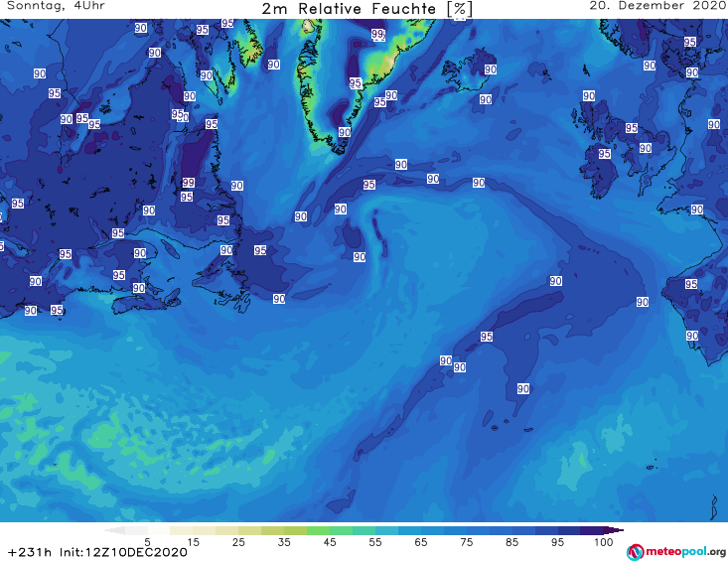Click the pointed left end of the colorbar

click(114, 530)
